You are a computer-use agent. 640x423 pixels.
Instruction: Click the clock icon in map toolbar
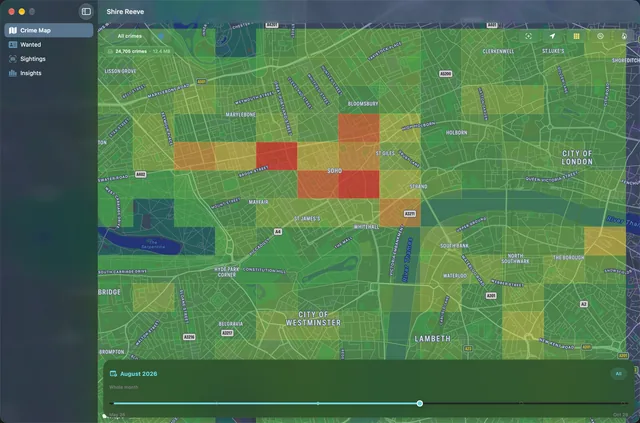click(600, 36)
